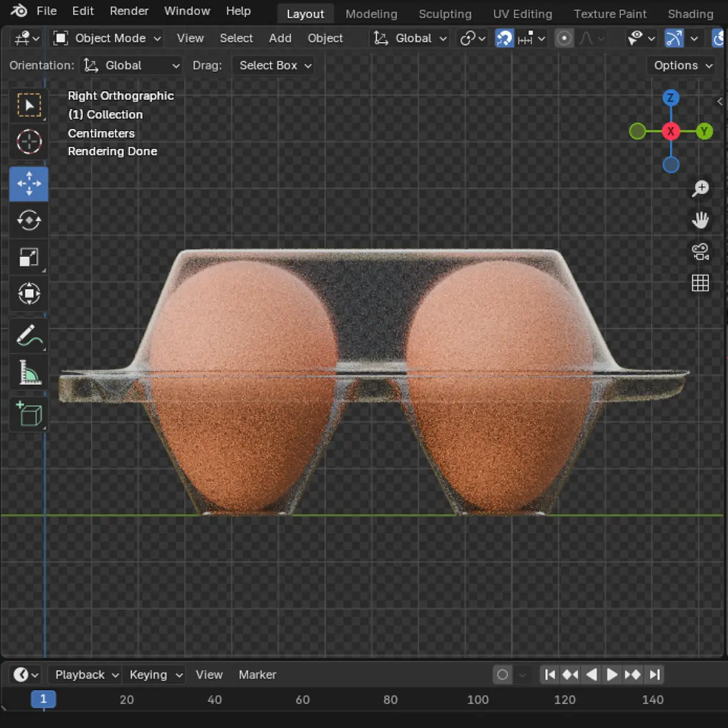Viewport: 728px width, 728px height.
Task: Toggle the partially visible overlays button
Action: tap(718, 38)
